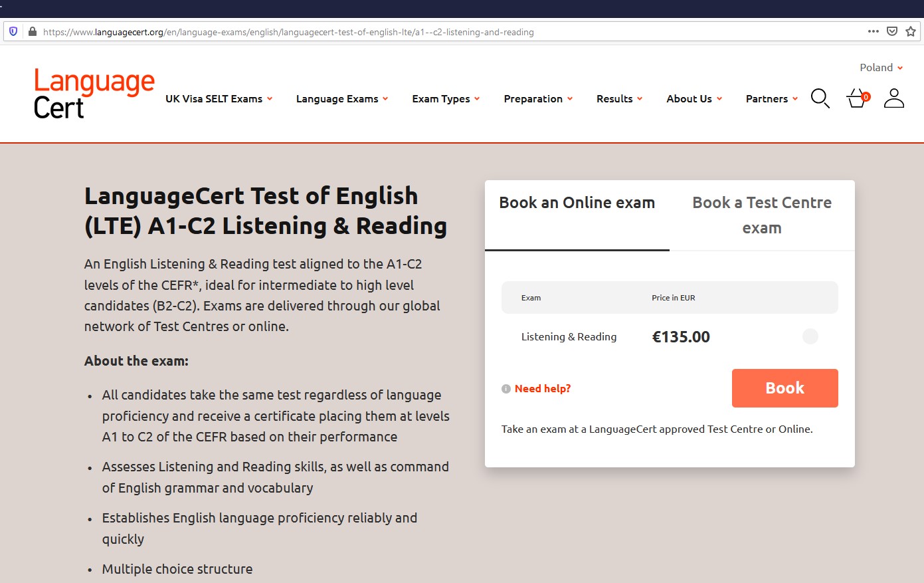Expand the Exam Types menu

tap(446, 98)
